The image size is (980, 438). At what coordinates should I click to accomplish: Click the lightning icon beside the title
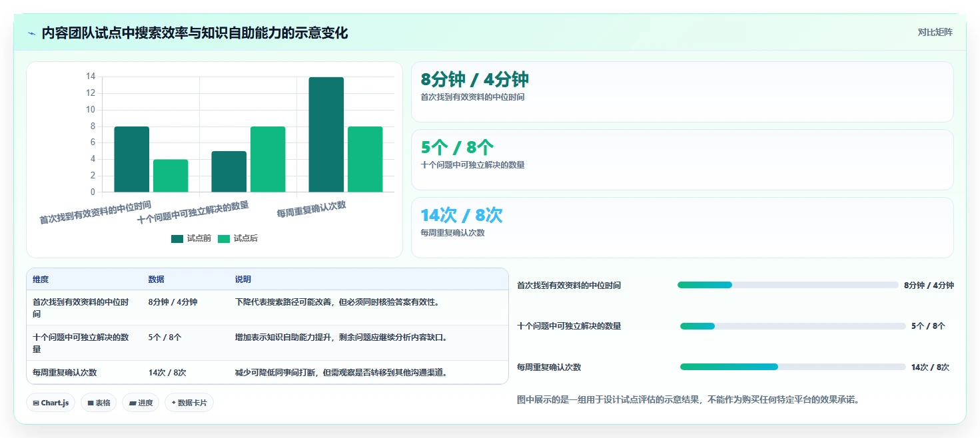coord(31,33)
